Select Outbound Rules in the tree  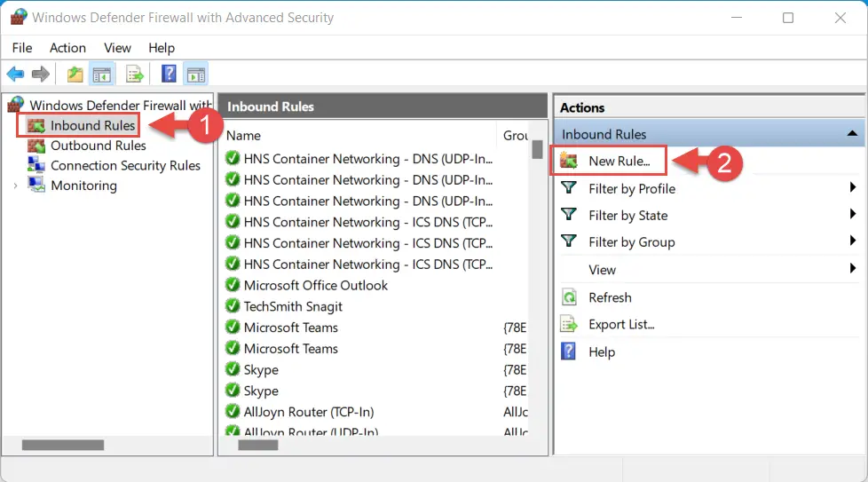pos(99,146)
